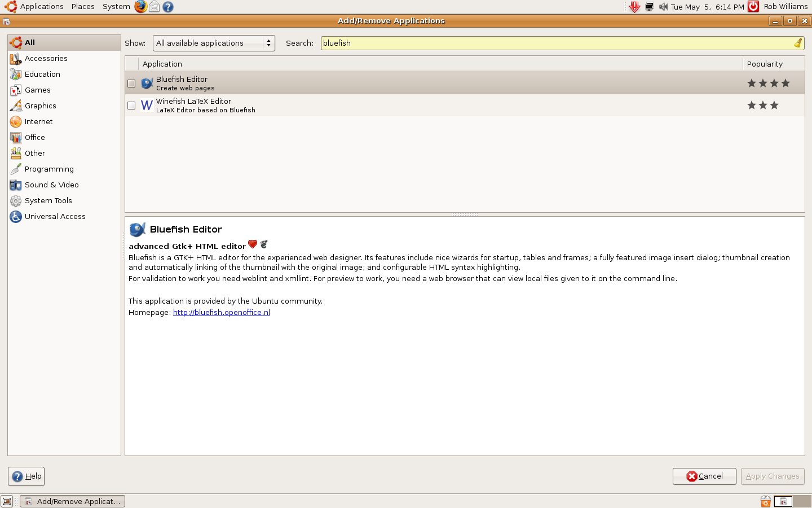Pick the Sound & Video category icon
The image size is (812, 508).
tap(16, 185)
